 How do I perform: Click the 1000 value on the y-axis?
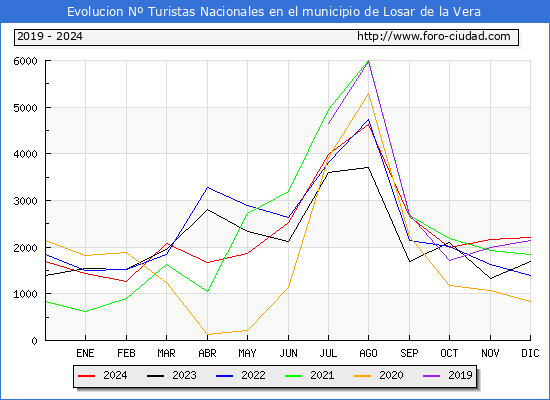[25, 294]
